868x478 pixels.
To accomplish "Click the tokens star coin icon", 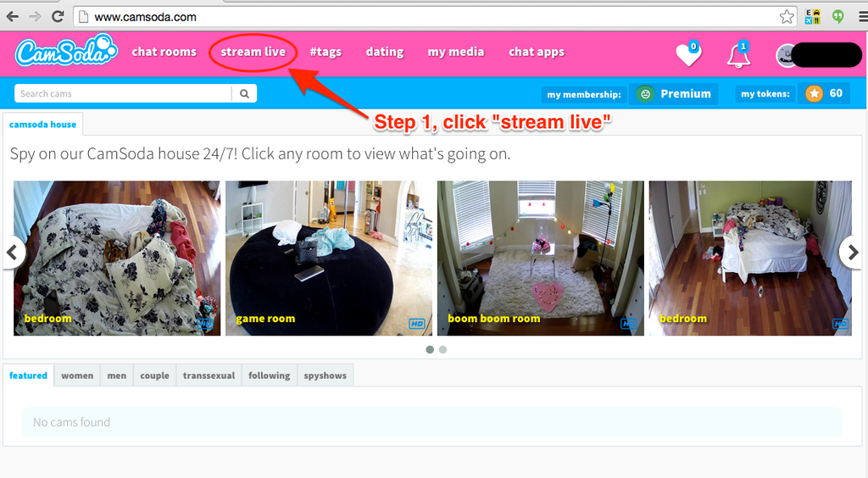I will pyautogui.click(x=814, y=94).
